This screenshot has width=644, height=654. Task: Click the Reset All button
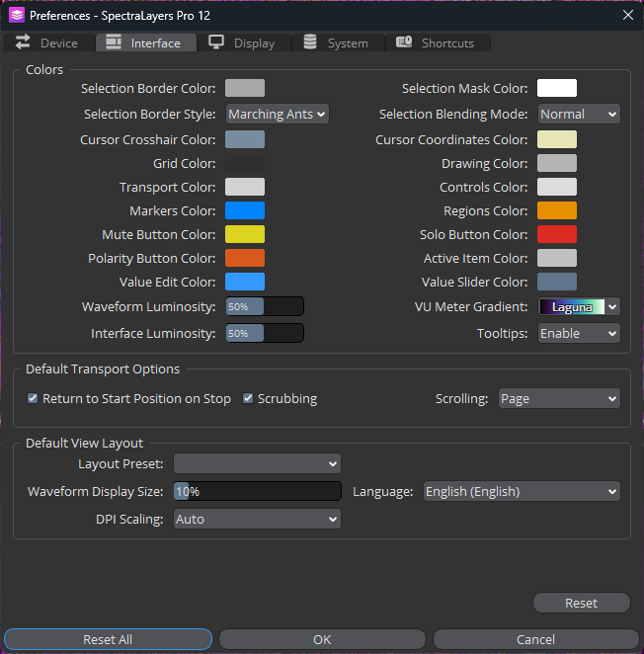[x=108, y=639]
